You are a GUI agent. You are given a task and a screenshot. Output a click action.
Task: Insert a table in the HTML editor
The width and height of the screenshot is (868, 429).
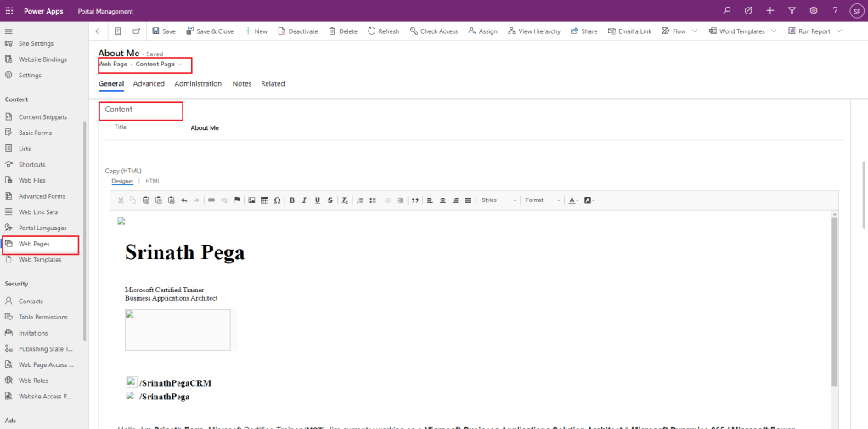click(264, 200)
